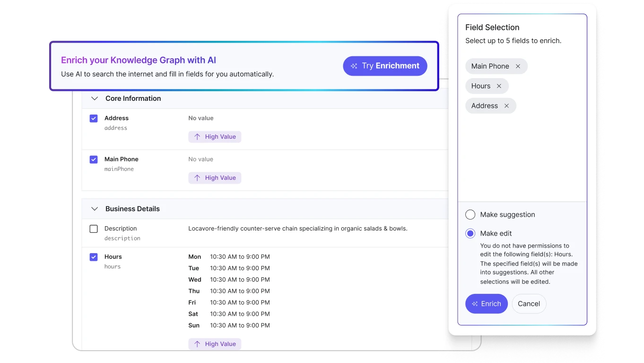Image resolution: width=644 pixels, height=363 pixels.
Task: Uncheck the Address field checkbox
Action: (94, 118)
